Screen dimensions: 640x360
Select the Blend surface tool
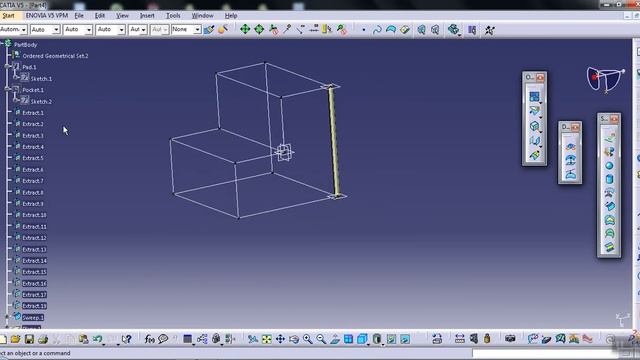[609, 247]
